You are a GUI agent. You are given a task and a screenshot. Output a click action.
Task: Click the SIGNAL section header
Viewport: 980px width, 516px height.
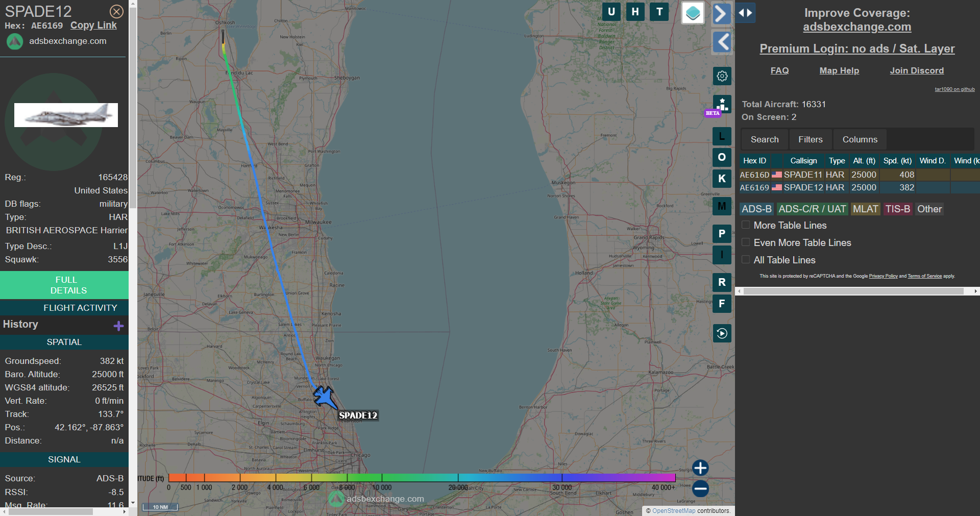click(x=64, y=459)
